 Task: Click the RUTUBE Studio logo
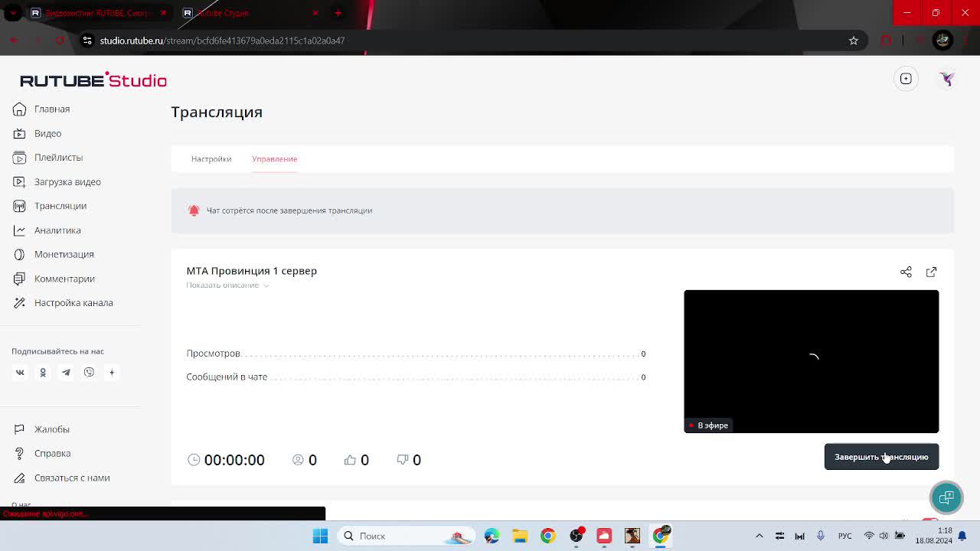pyautogui.click(x=93, y=80)
